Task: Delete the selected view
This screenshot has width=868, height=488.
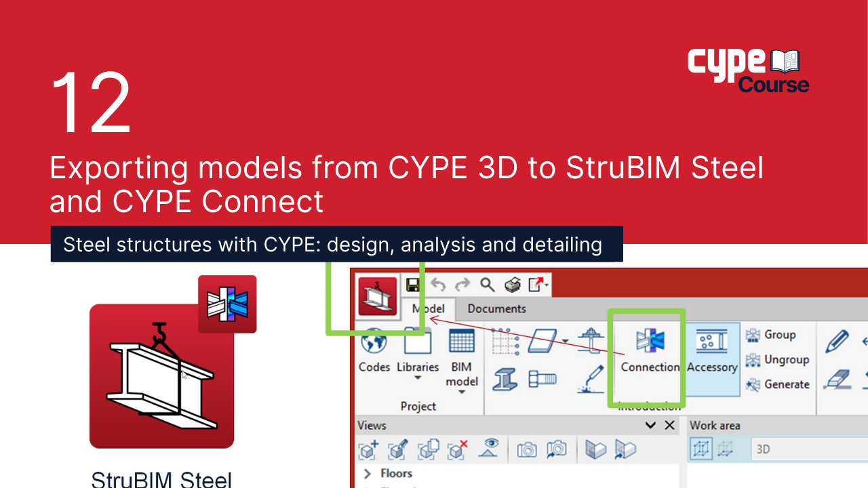Action: pyautogui.click(x=458, y=449)
